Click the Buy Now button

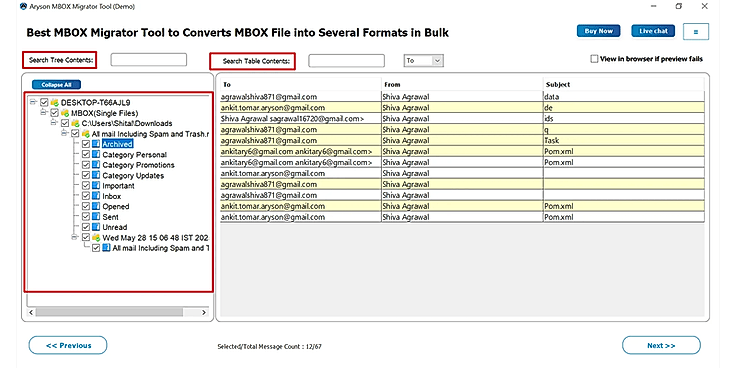pos(598,31)
